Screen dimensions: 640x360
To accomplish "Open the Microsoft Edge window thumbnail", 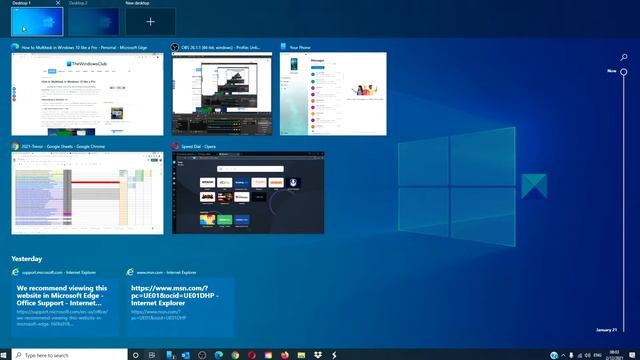I will click(87, 94).
